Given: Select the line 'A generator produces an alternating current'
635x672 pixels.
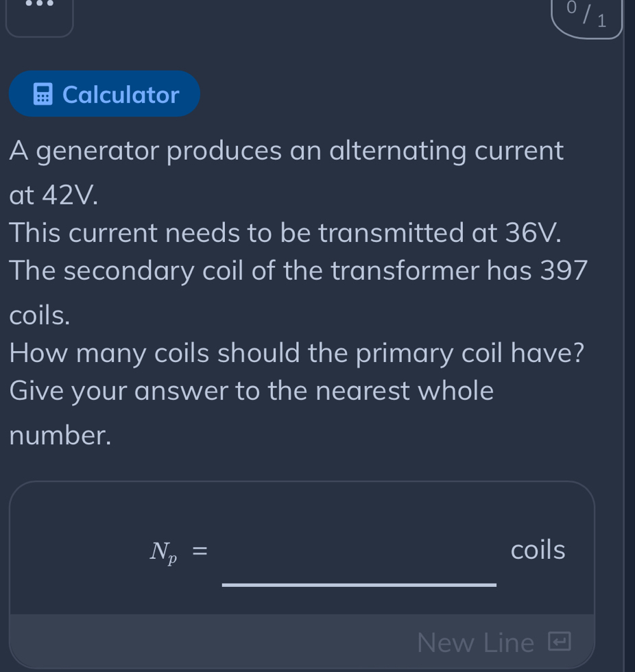Looking at the screenshot, I should coord(286,152).
